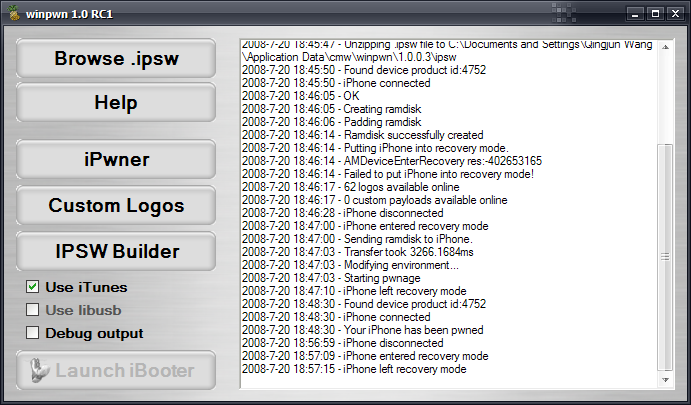Screen dimensions: 691x405
Task: Click the '62 logos available online' log entry
Action: click(x=351, y=187)
